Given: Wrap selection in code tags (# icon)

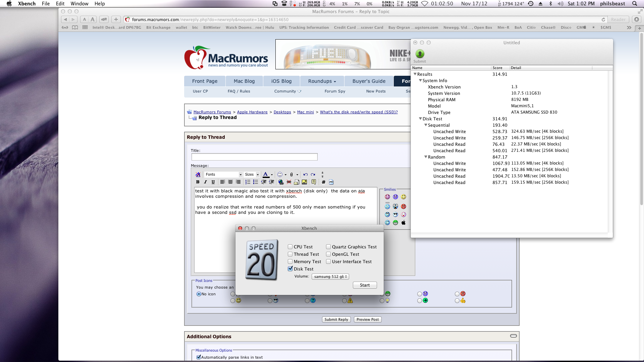Looking at the screenshot, I should pyautogui.click(x=323, y=182).
